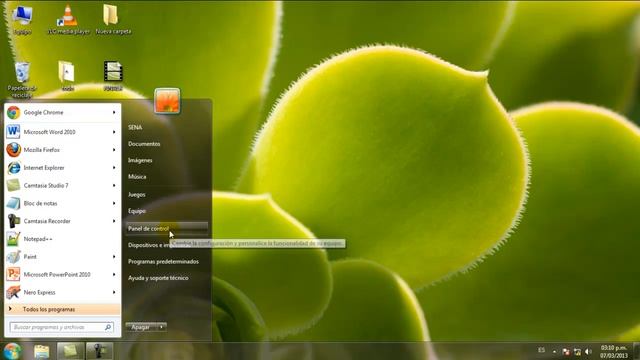The image size is (640, 360).
Task: Expand Camtasia Recorder jump list arrow
Action: pyautogui.click(x=114, y=221)
